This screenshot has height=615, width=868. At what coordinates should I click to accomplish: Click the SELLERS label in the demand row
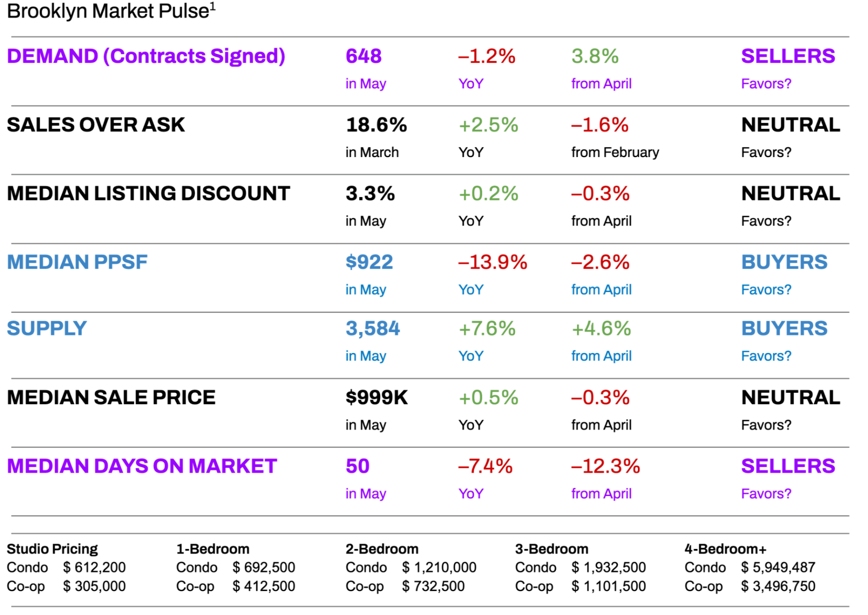(x=788, y=56)
